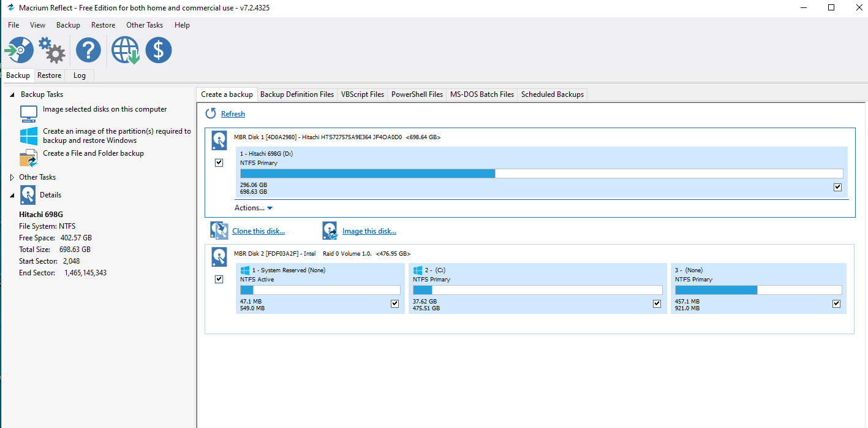Click the globe check for updates icon
This screenshot has height=428, width=868.
click(125, 50)
